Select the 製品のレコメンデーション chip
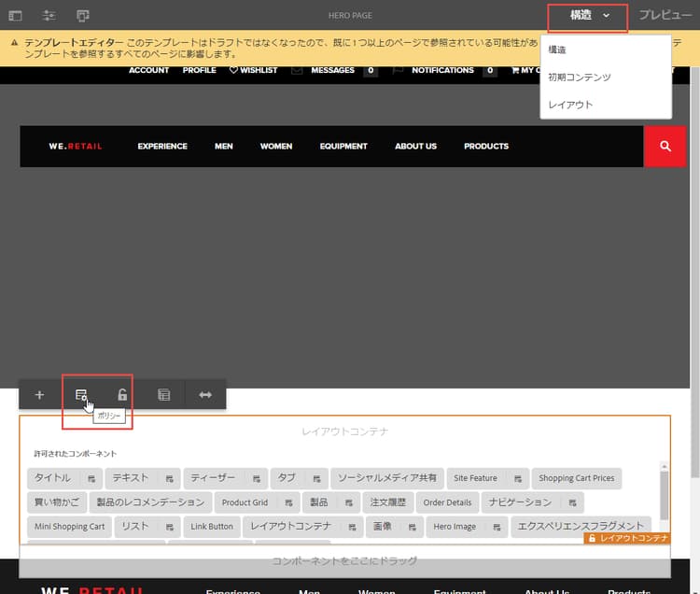 click(150, 502)
